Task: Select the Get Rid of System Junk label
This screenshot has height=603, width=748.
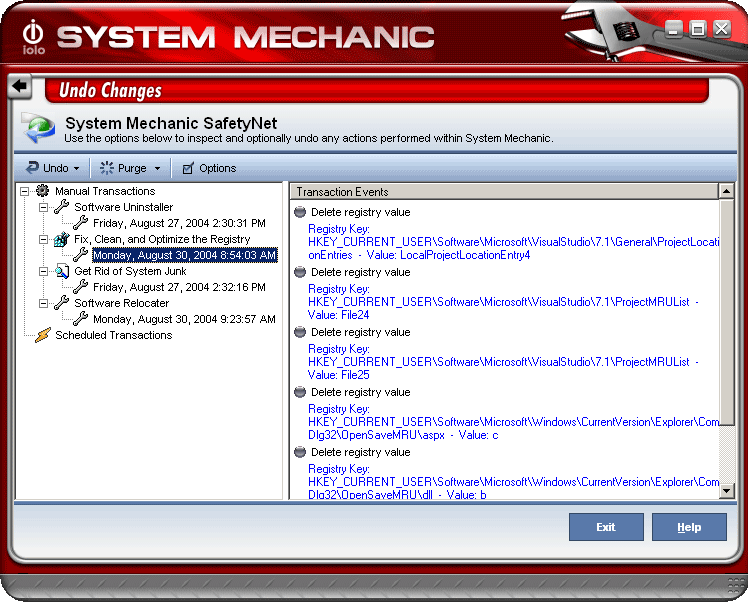Action: (x=130, y=271)
